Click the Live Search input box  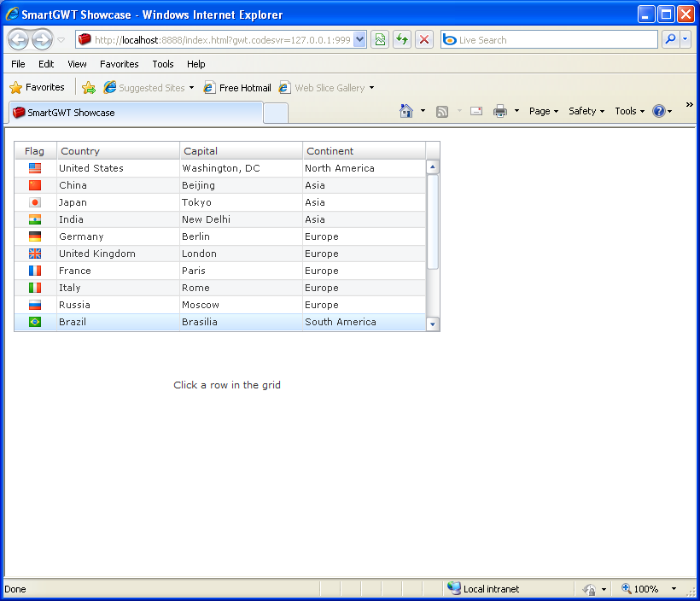point(549,40)
